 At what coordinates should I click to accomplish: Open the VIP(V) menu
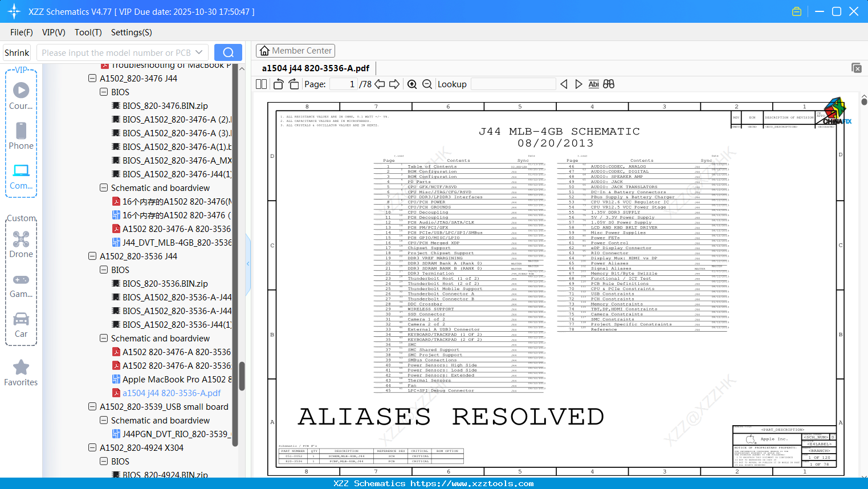pos(54,32)
